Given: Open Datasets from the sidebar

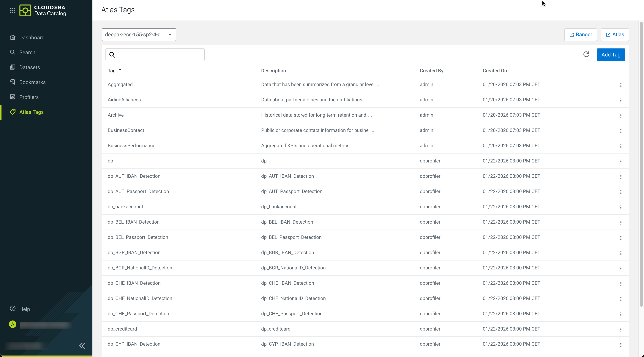Looking at the screenshot, I should (29, 67).
